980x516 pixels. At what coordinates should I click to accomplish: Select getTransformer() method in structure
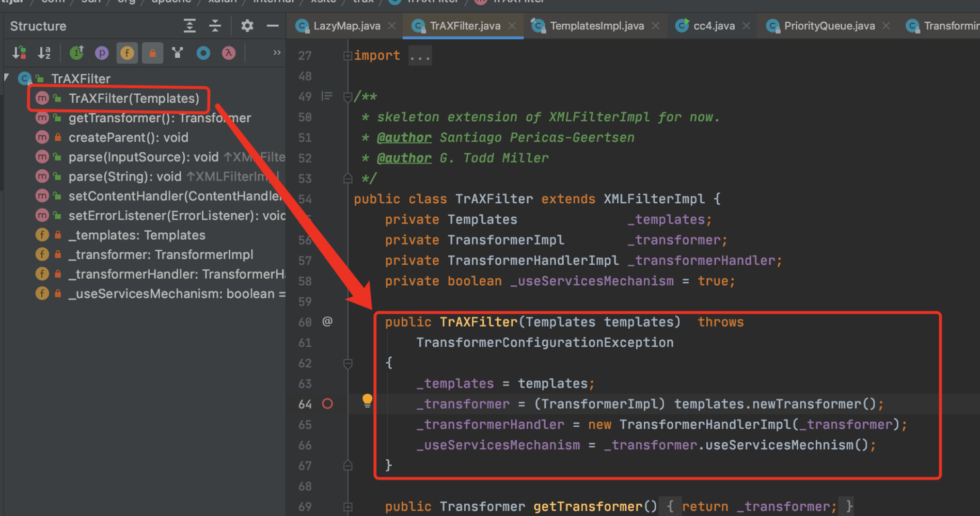pyautogui.click(x=160, y=118)
